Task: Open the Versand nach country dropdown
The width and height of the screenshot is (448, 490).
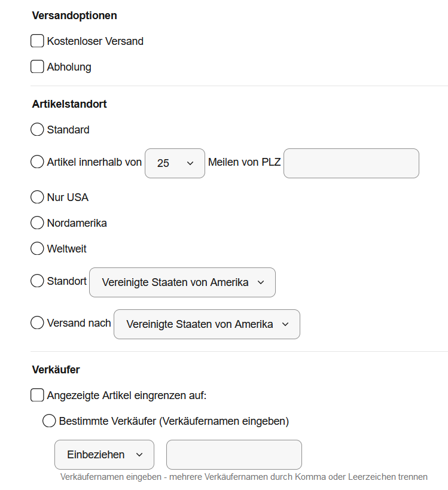Action: (207, 324)
